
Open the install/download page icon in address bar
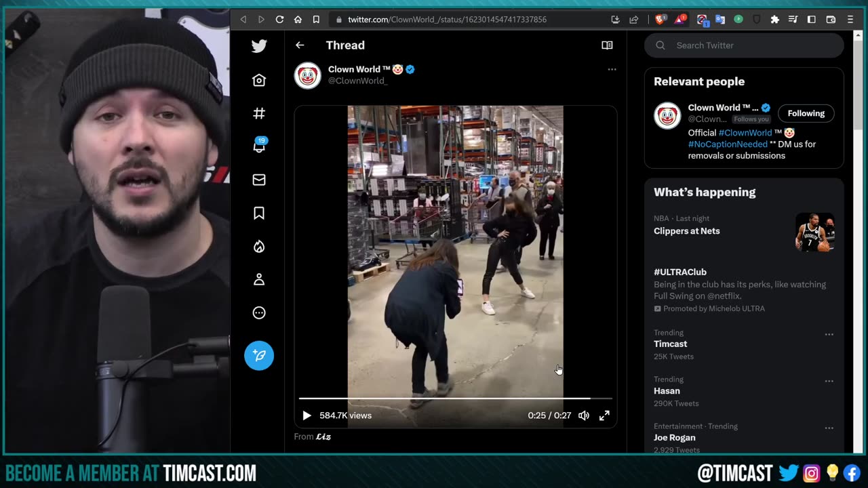click(615, 20)
